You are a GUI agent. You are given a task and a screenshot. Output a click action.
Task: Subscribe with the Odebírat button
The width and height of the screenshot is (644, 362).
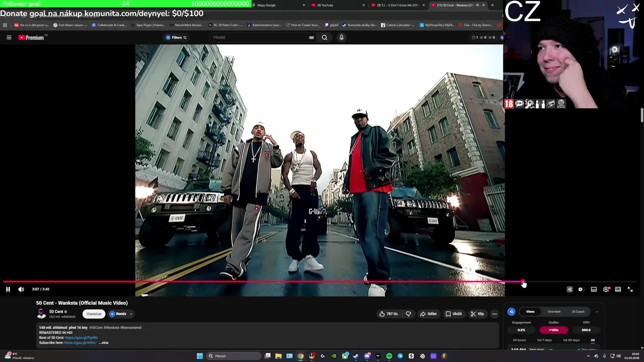tap(94, 314)
